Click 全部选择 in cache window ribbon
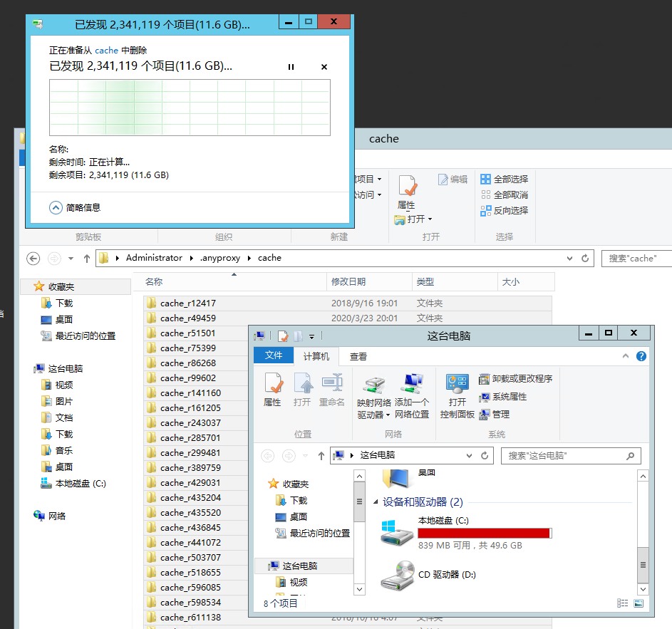The height and width of the screenshot is (629, 672). [x=505, y=179]
